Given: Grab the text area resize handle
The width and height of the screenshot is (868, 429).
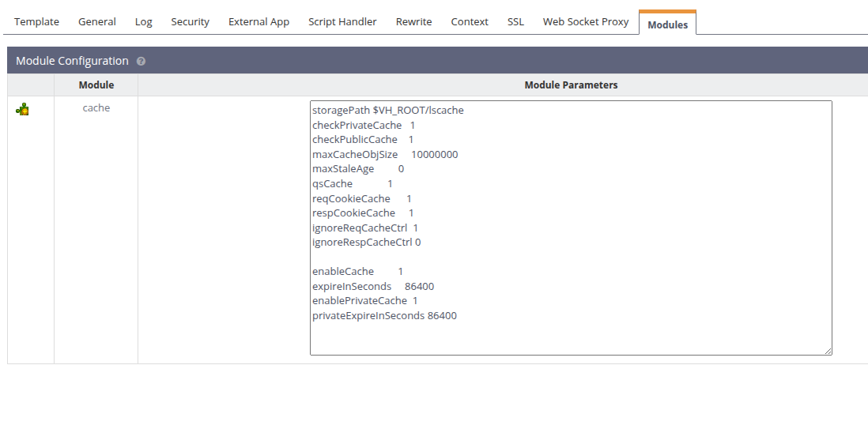Looking at the screenshot, I should [x=828, y=351].
